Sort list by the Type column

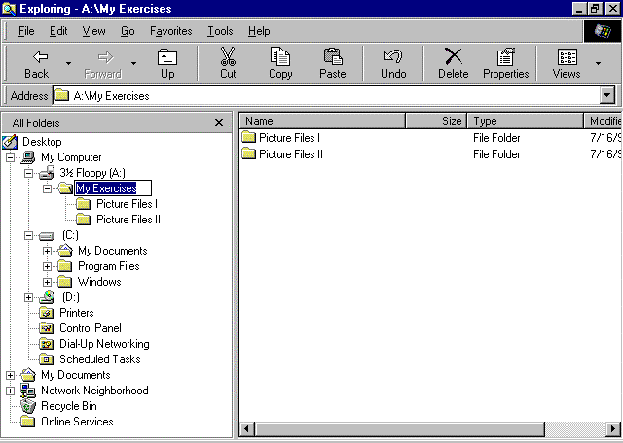(x=522, y=121)
